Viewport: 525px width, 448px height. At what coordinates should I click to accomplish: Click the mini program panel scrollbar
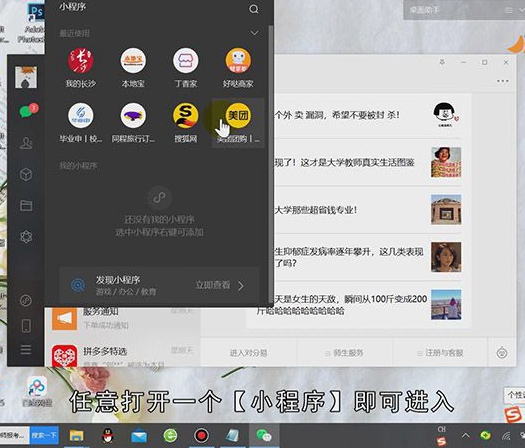click(x=271, y=164)
